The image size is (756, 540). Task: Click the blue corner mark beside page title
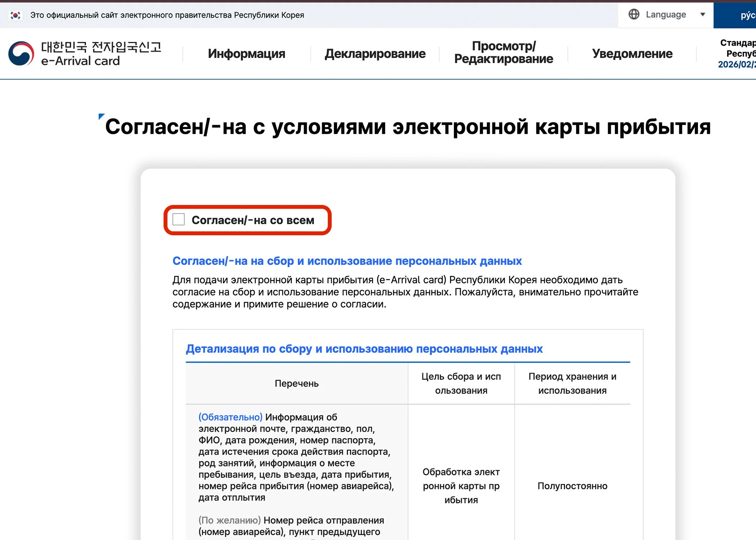[101, 116]
